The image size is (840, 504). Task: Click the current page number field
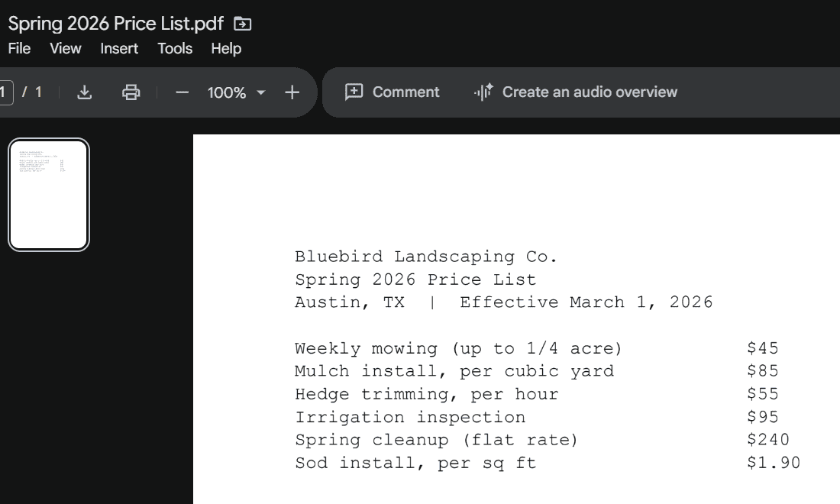[x=5, y=92]
